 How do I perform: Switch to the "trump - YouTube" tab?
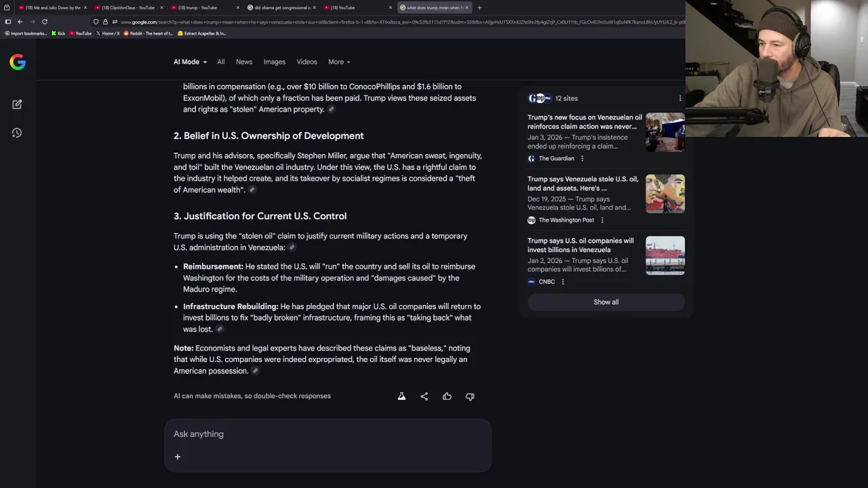205,7
